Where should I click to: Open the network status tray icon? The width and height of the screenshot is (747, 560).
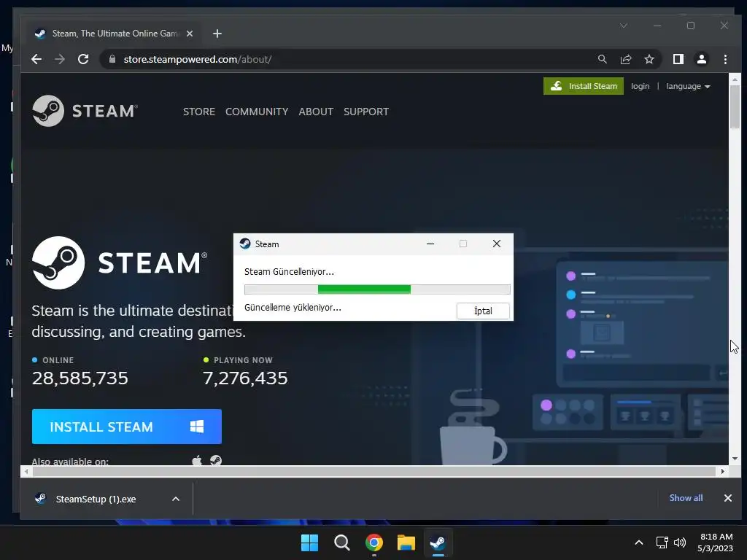click(662, 542)
